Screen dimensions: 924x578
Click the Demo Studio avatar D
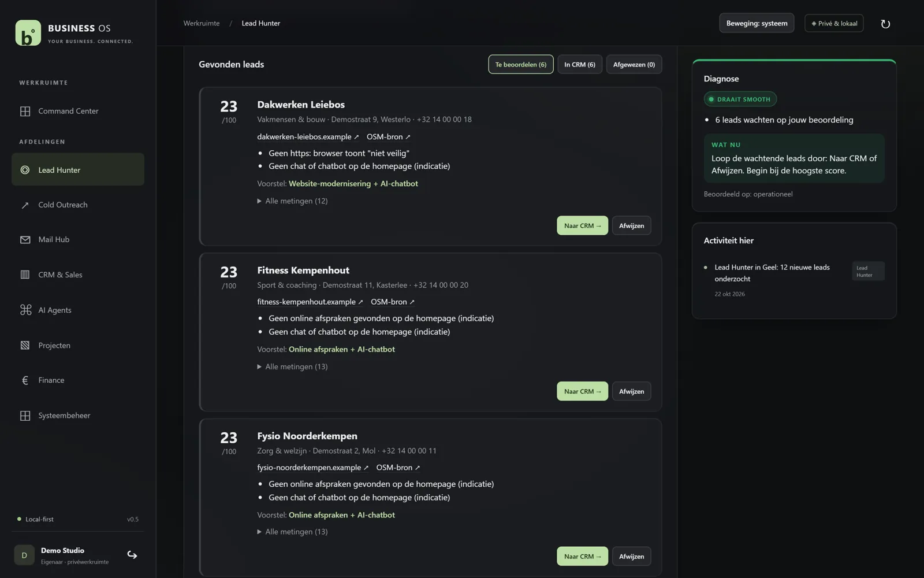tap(24, 555)
